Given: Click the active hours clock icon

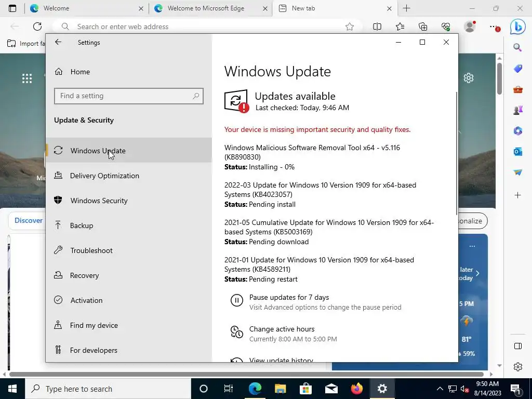Looking at the screenshot, I should tap(237, 332).
